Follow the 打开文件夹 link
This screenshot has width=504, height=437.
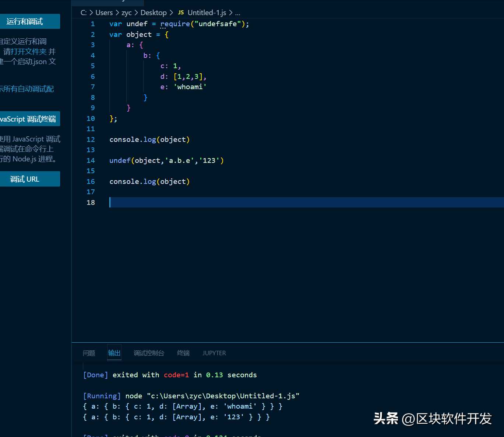click(x=29, y=52)
